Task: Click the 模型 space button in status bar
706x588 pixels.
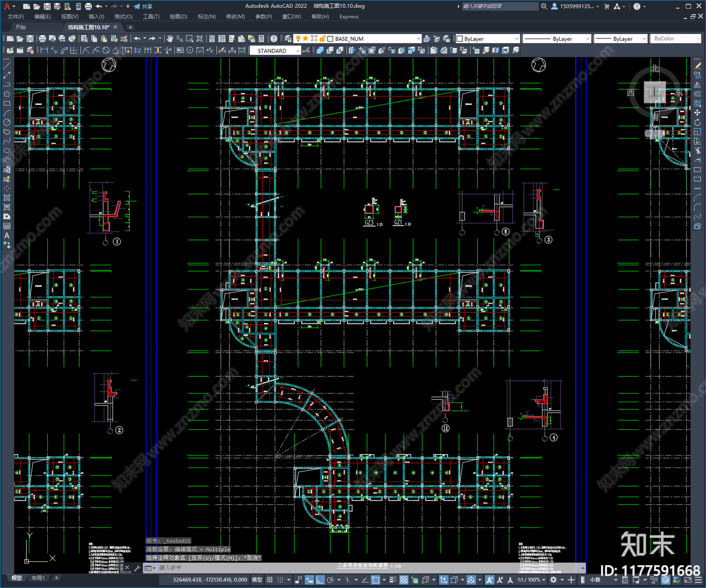Action: coord(257,580)
